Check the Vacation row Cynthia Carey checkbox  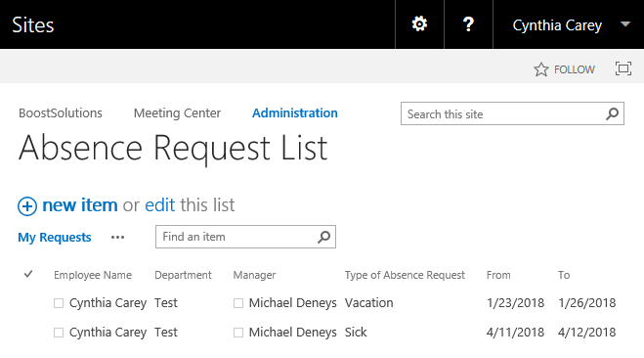point(59,303)
